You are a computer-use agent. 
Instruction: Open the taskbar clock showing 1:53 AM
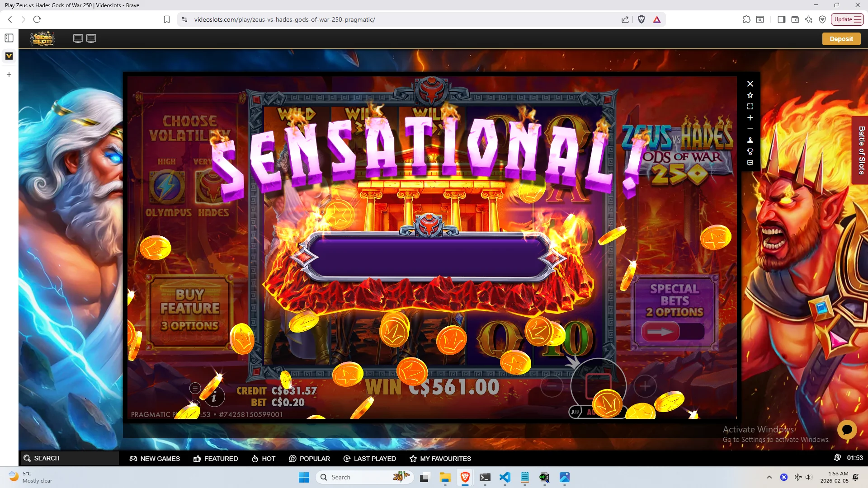click(835, 477)
